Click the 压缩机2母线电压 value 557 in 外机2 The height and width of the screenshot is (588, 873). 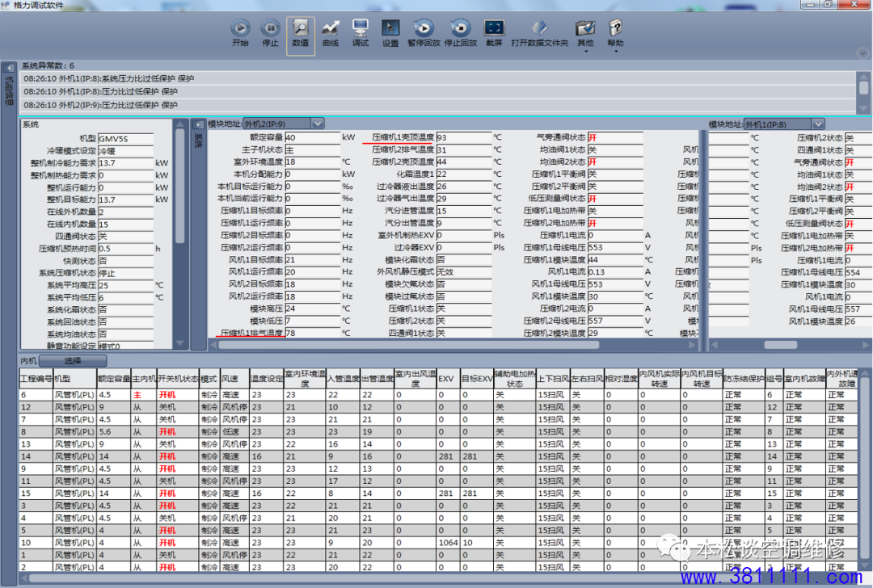[x=614, y=321]
